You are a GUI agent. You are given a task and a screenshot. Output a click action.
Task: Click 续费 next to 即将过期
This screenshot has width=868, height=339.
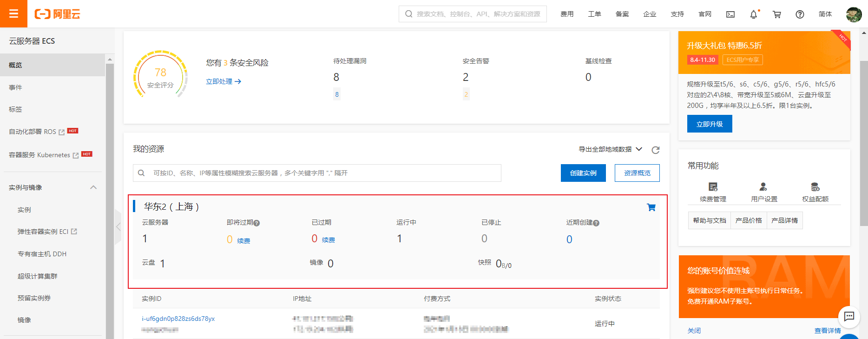[x=244, y=241]
